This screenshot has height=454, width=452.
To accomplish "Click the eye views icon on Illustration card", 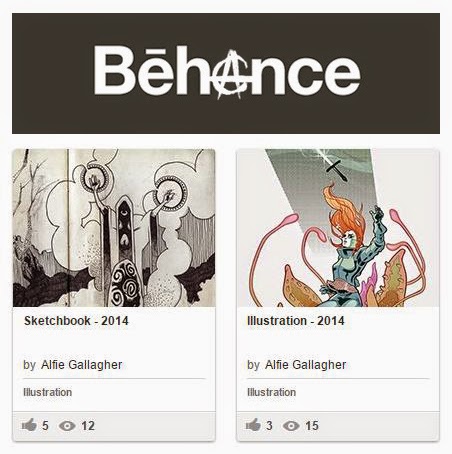I will [x=291, y=426].
